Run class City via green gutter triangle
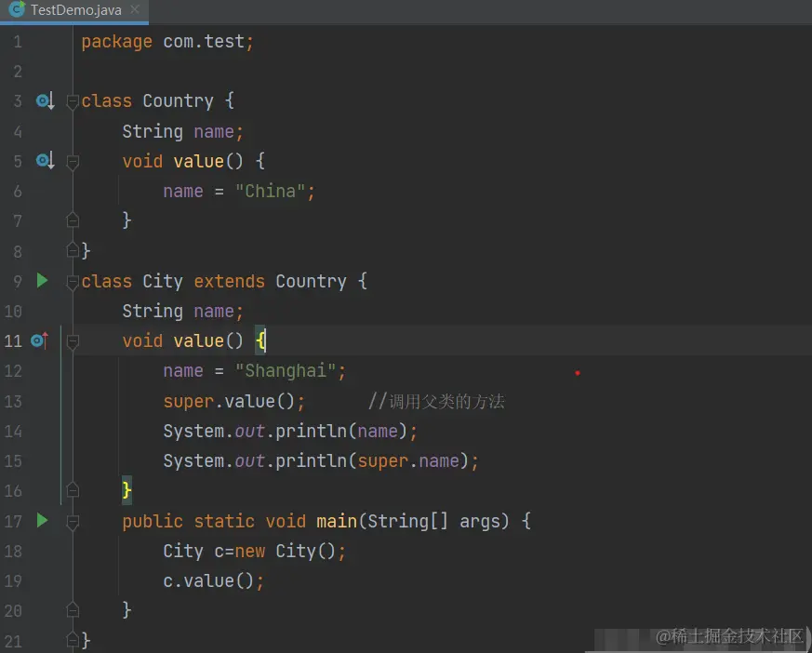The width and height of the screenshot is (812, 653). click(42, 281)
